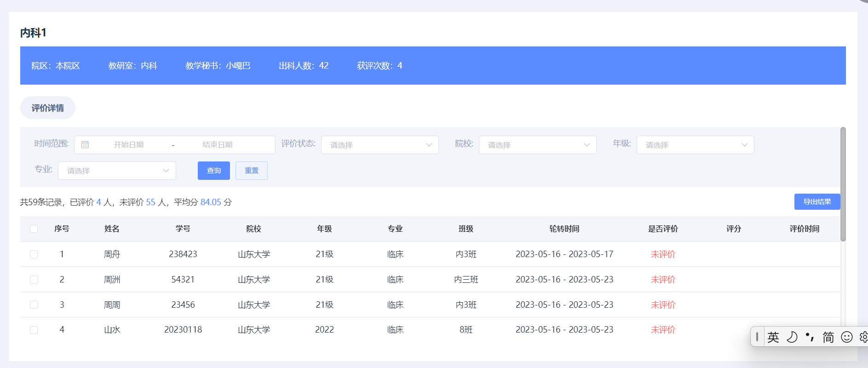Check the row checkbox for 周洲
Screen dimensions: 868x368
point(34,280)
